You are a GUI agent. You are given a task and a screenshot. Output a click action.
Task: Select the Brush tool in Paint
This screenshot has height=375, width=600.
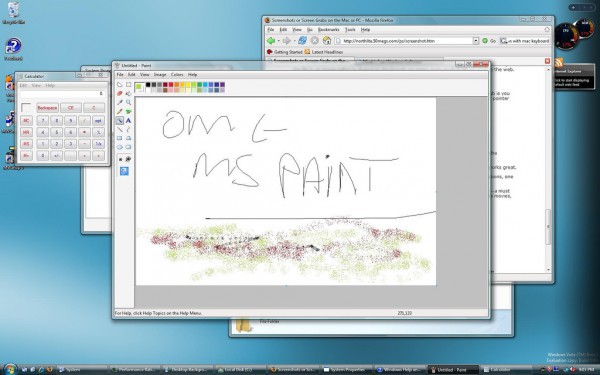128,112
